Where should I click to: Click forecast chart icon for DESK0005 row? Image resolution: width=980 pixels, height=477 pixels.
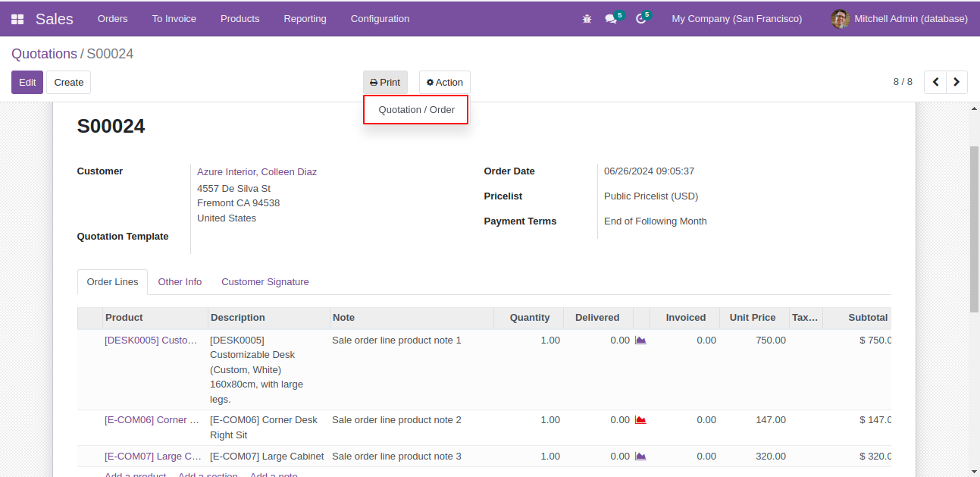640,340
